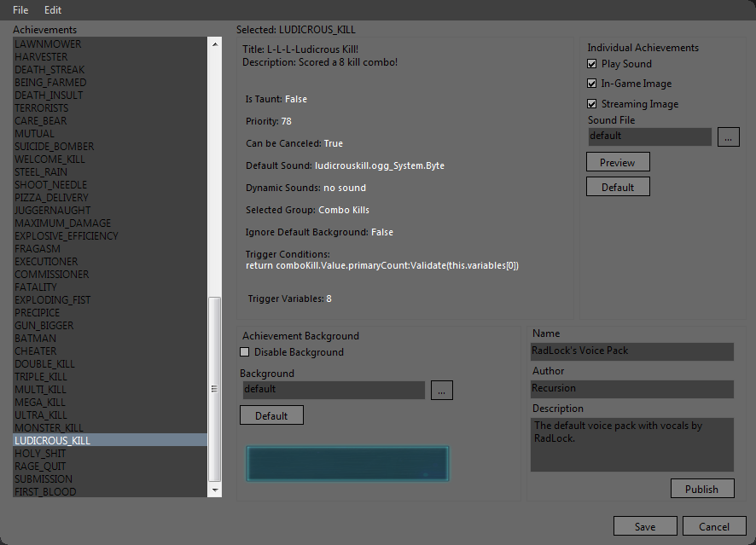
Task: Toggle the Play Sound checkbox
Action: [x=592, y=64]
